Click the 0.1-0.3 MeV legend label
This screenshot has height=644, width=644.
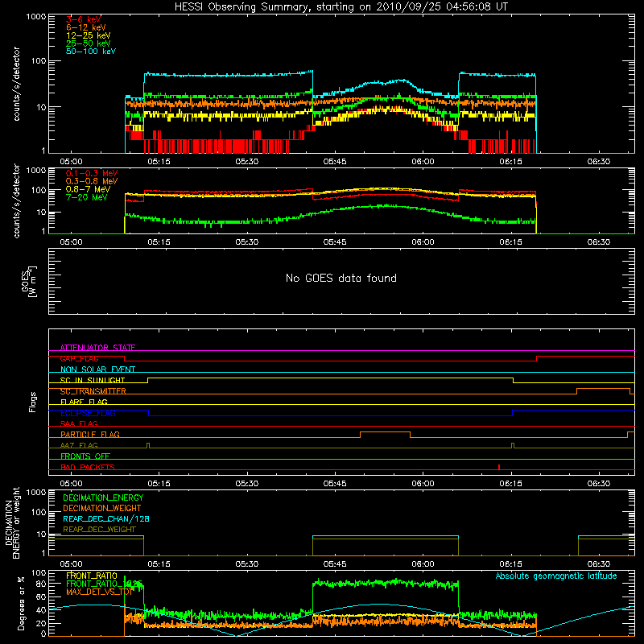[x=92, y=173]
